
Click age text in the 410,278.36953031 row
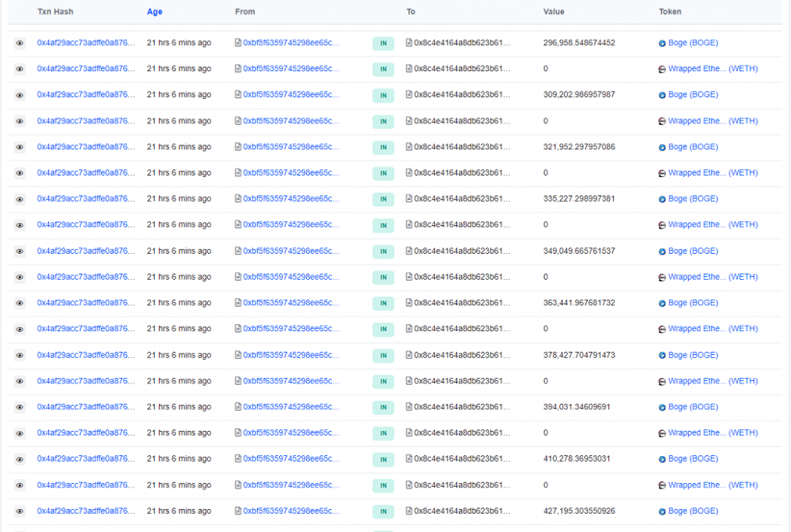179,459
